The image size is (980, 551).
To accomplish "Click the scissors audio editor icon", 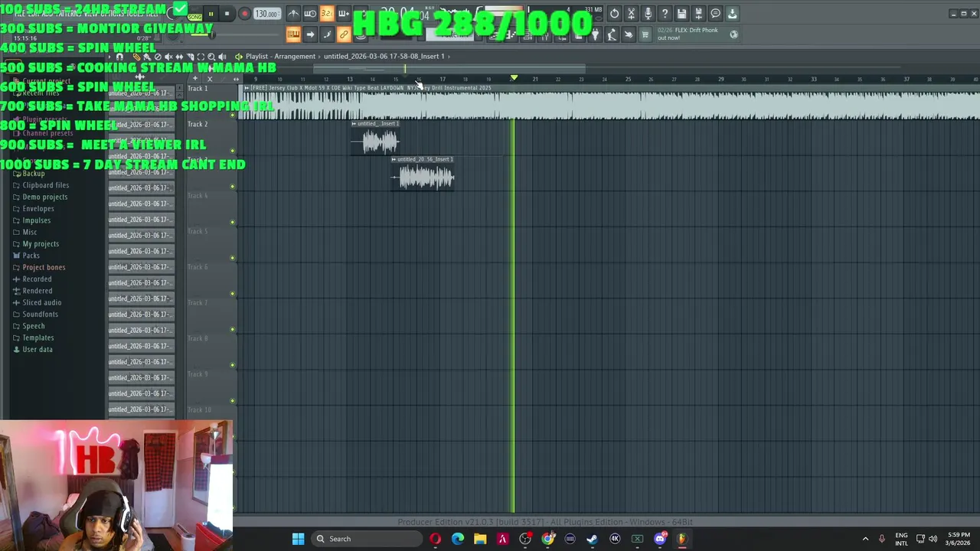I will (x=631, y=14).
